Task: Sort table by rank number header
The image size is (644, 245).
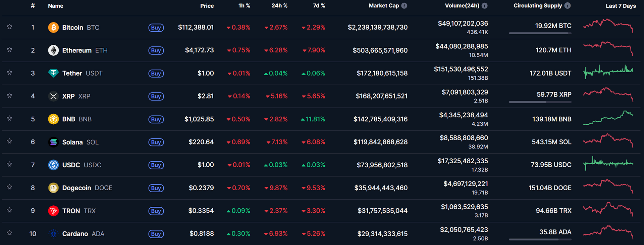Action: (x=33, y=6)
